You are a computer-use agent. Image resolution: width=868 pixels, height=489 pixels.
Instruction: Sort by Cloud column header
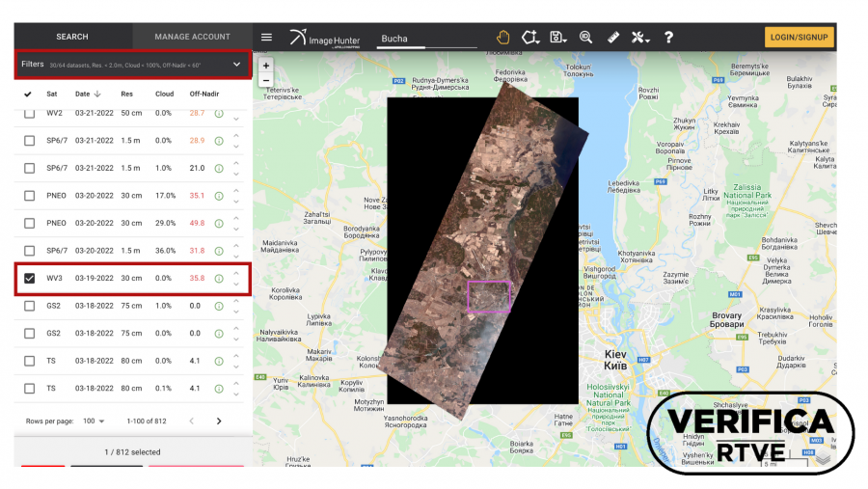[x=164, y=95]
